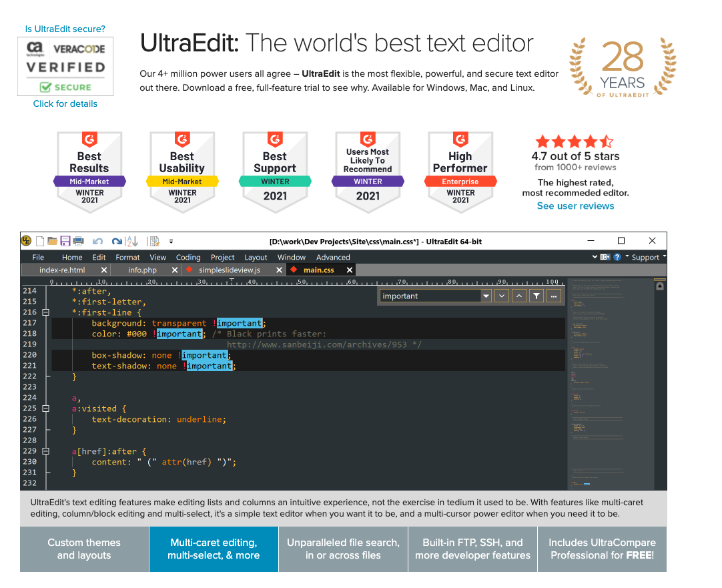
Task: Click the Print icon in the toolbar
Action: 78,241
